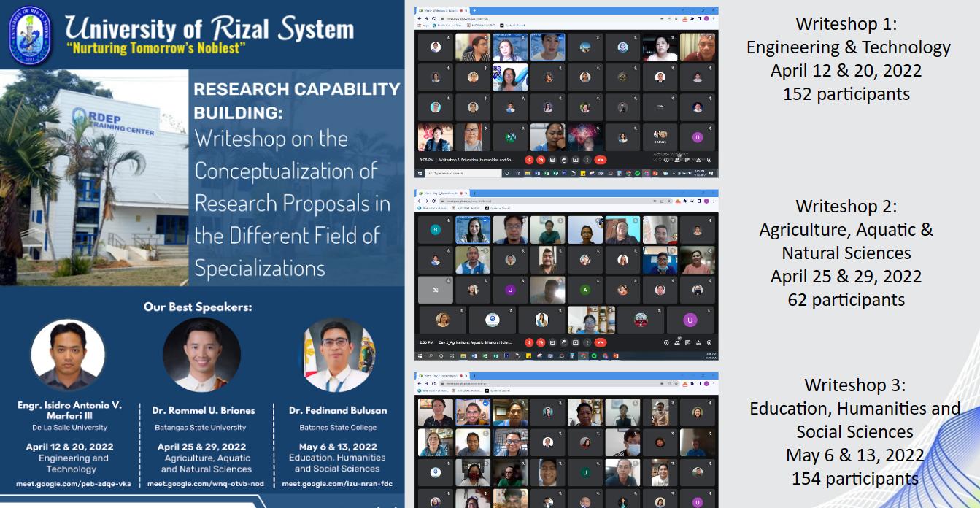Select the 'J' avatar tile in Day 2 Agriculture Meet

pos(510,290)
